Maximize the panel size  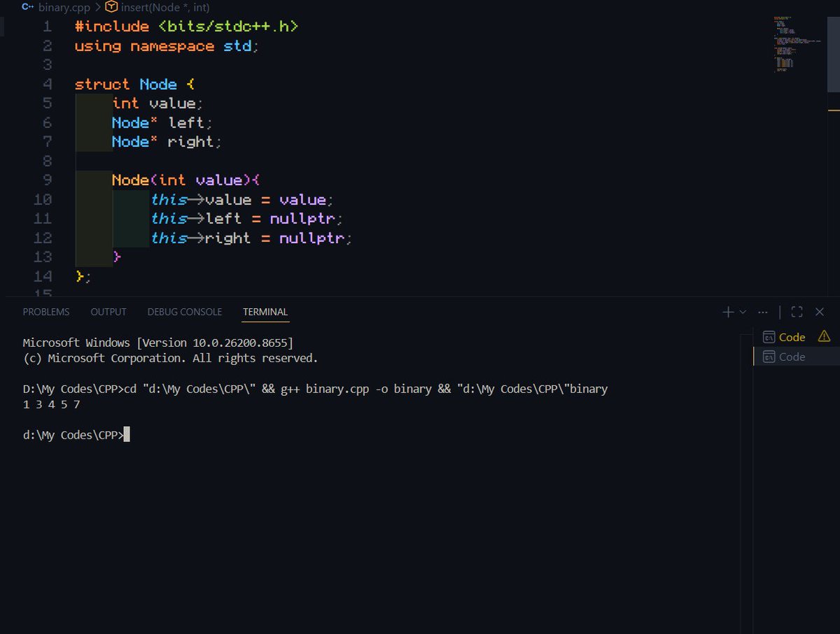coord(797,312)
